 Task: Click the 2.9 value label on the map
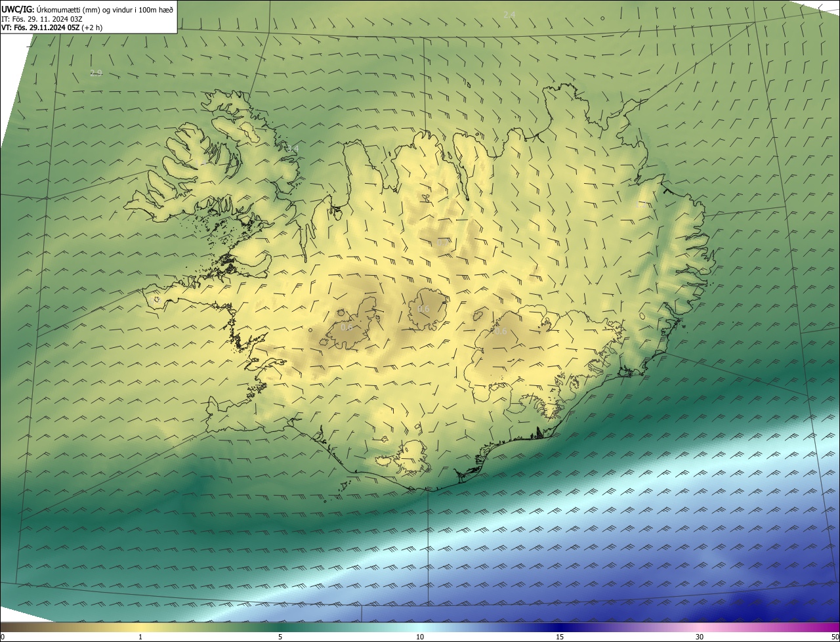coord(96,73)
